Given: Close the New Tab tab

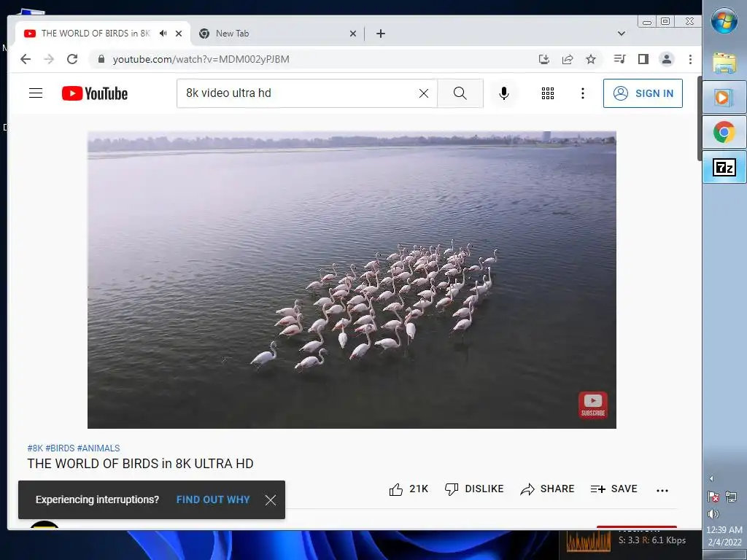Looking at the screenshot, I should 353,34.
